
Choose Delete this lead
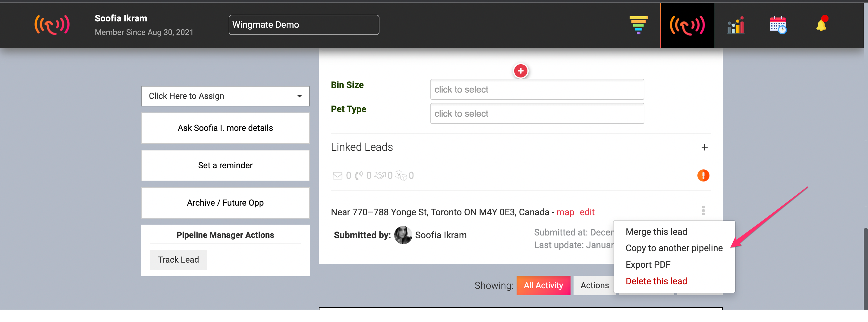656,281
